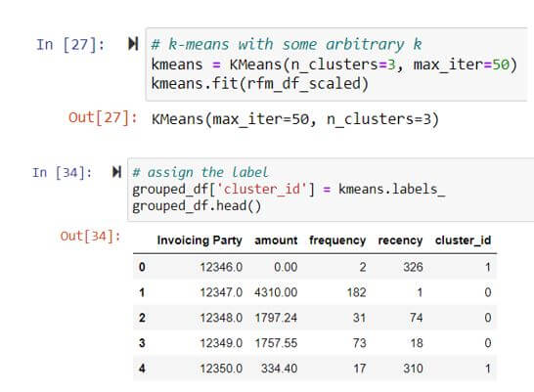This screenshot has height=392, width=534.
Task: Place cursor on KMeans(n_clusters=3, max_iter=50) line
Action: (334, 65)
